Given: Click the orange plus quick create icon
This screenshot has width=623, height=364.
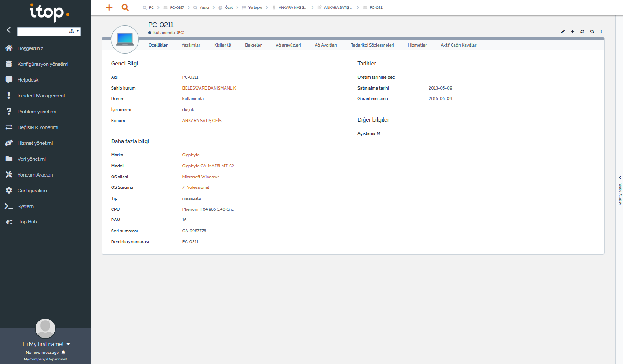Looking at the screenshot, I should (x=109, y=7).
